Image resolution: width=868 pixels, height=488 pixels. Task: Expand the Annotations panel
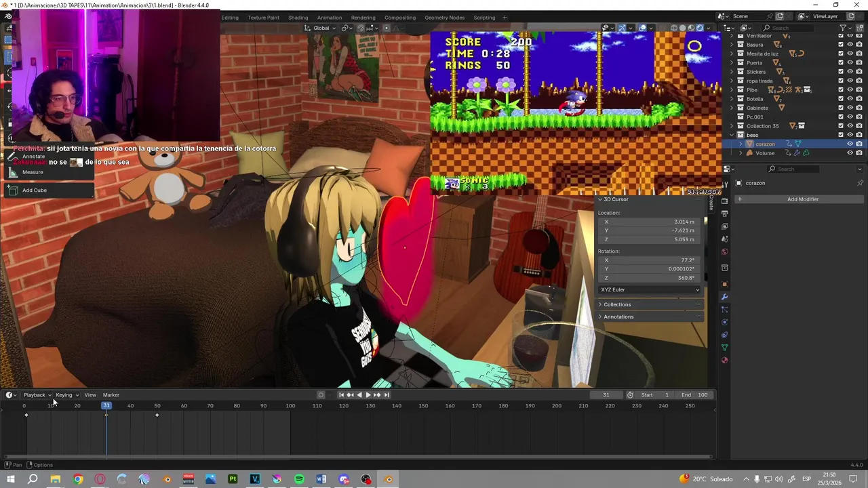pos(600,317)
